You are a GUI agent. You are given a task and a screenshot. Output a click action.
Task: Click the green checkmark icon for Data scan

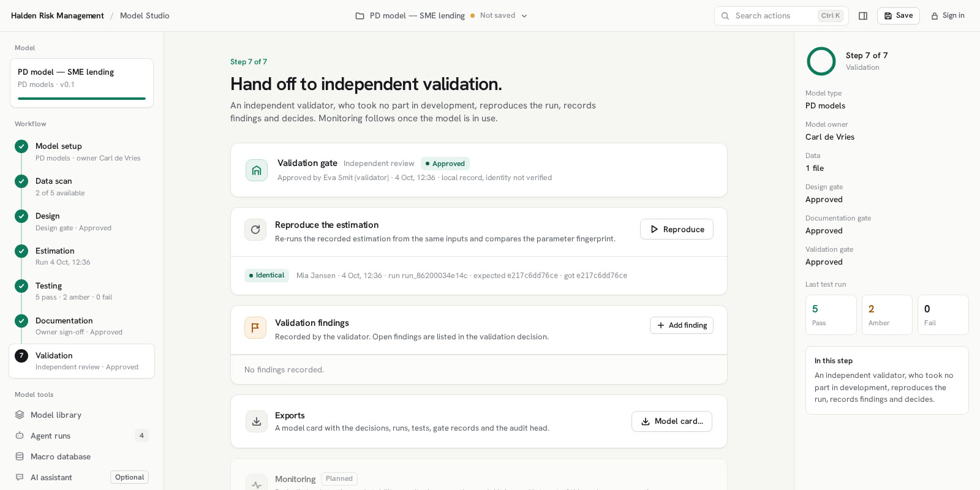[21, 181]
